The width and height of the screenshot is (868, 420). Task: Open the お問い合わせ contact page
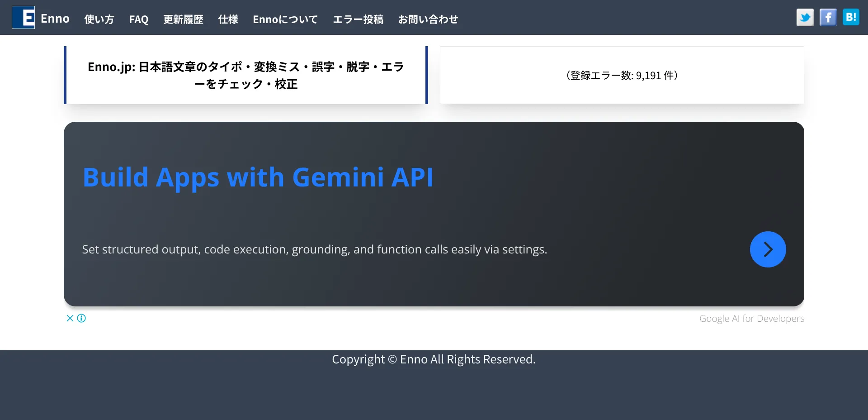coord(428,19)
